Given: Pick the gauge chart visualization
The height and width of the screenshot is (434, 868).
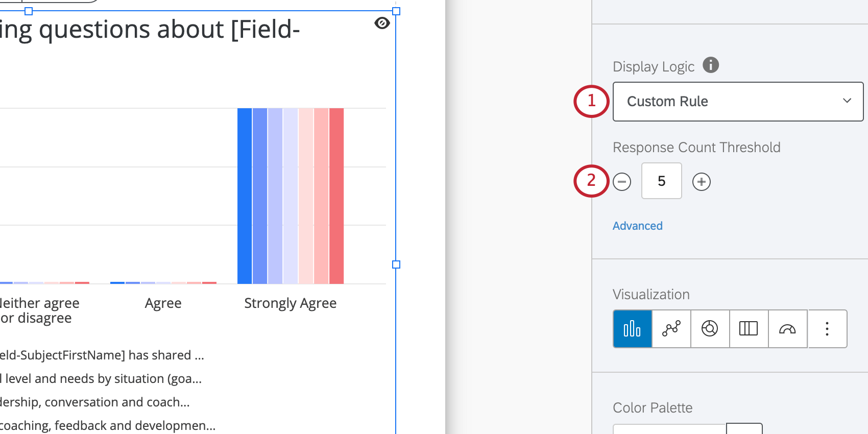Looking at the screenshot, I should click(x=787, y=329).
